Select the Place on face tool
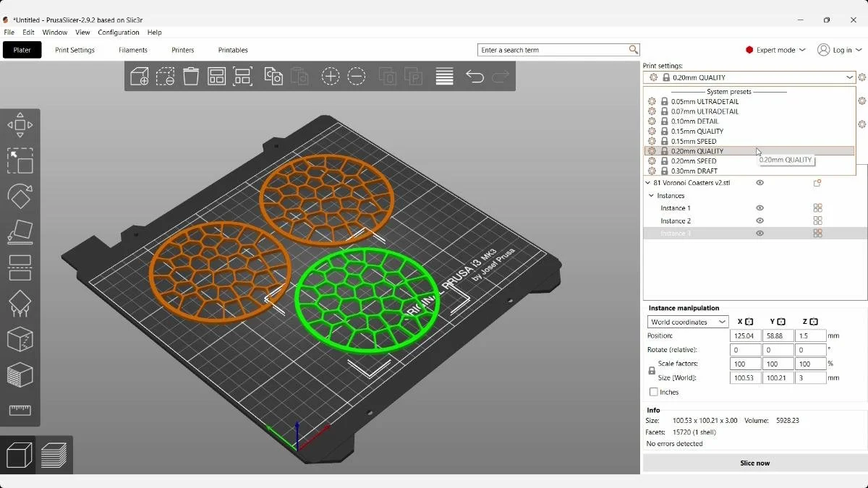The image size is (868, 488). tap(20, 232)
